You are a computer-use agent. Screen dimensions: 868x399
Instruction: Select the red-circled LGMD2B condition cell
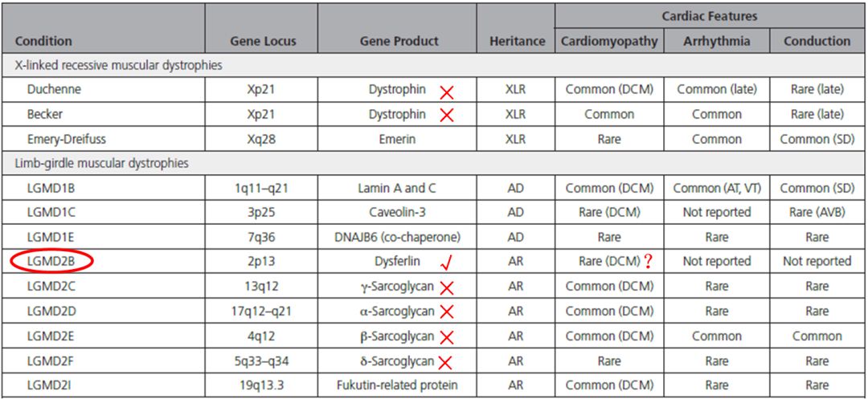point(51,262)
